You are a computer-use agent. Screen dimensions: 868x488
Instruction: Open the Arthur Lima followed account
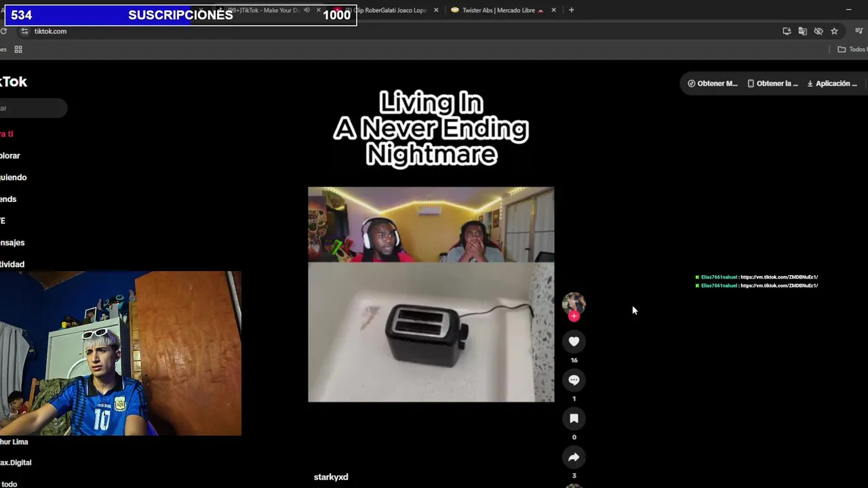(x=14, y=441)
